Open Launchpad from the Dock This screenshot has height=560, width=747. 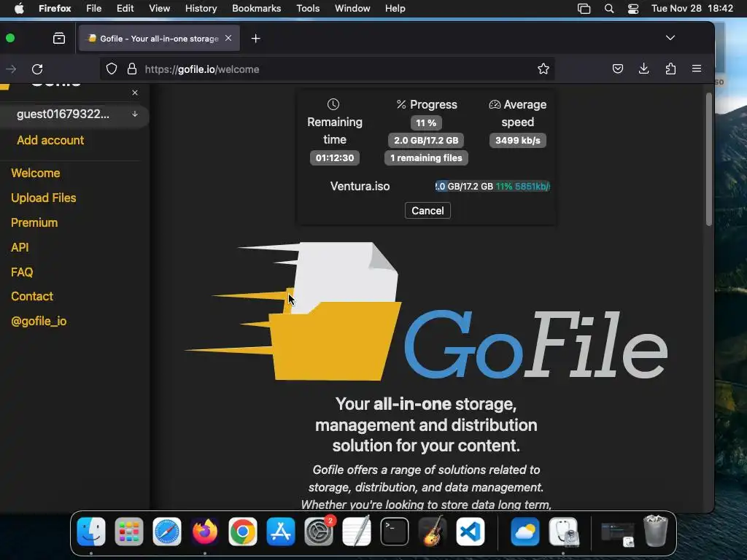tap(129, 532)
